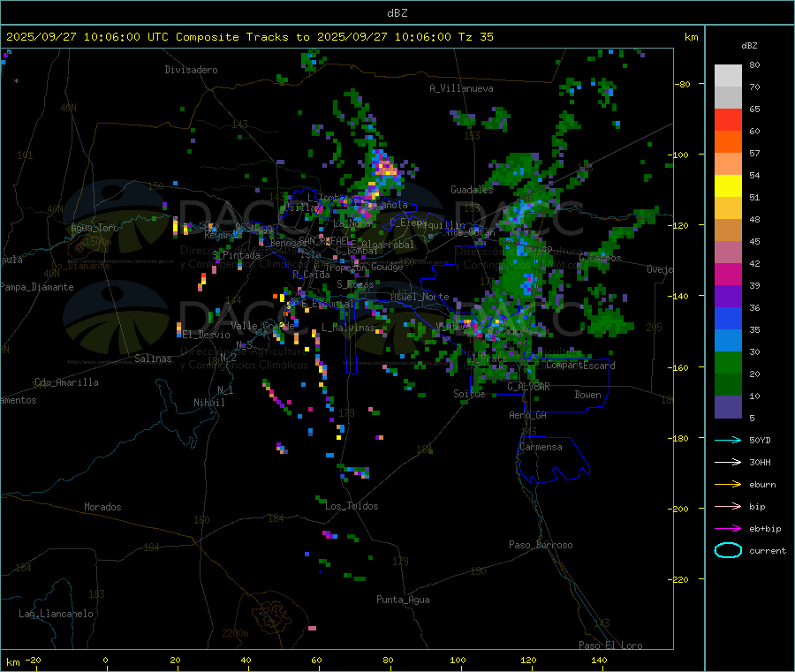
Task: Click the 'dBZ' heading above the color scale
Action: (x=749, y=46)
